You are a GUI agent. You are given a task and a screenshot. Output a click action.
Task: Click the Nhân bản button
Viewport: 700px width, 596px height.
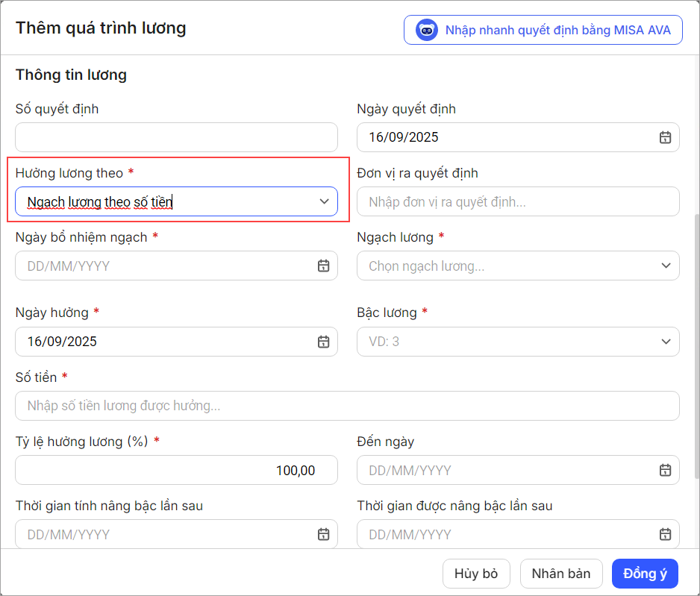(560, 574)
